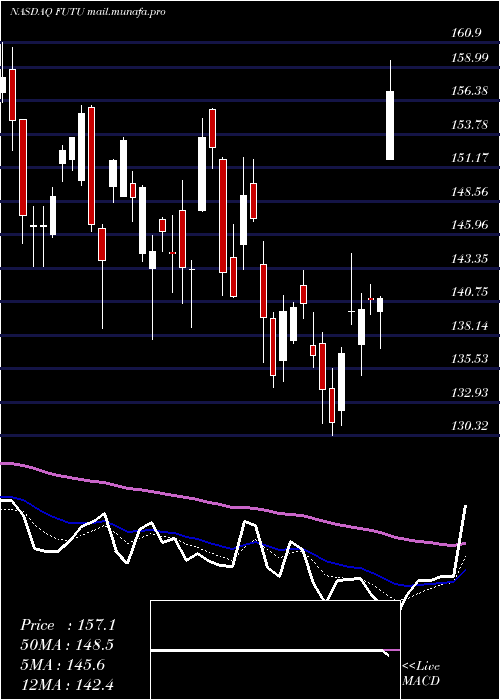Click the 135.53 price label
Screen dimensions: 500x700
point(469,358)
